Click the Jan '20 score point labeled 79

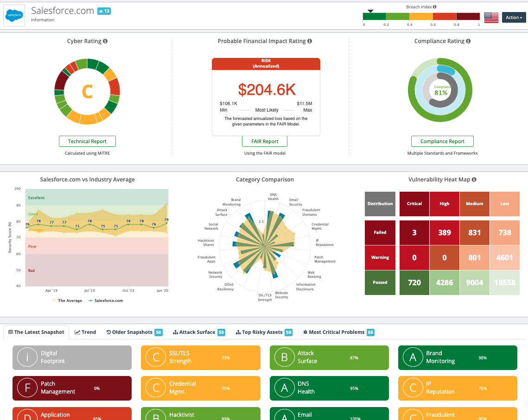tap(167, 222)
